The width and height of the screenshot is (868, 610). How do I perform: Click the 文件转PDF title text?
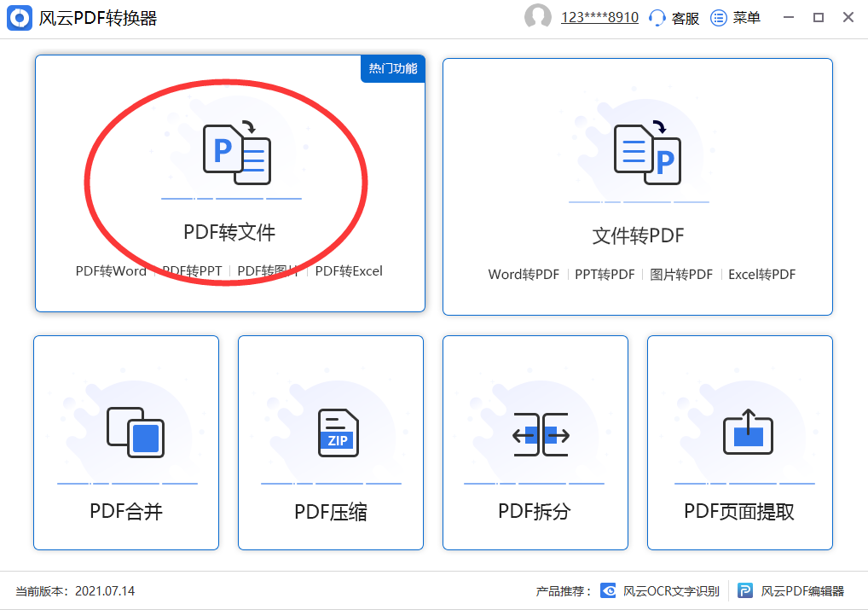pos(638,236)
